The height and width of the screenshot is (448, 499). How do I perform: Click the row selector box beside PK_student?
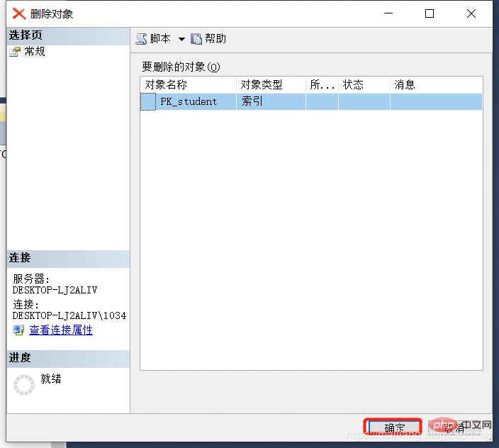(x=148, y=101)
